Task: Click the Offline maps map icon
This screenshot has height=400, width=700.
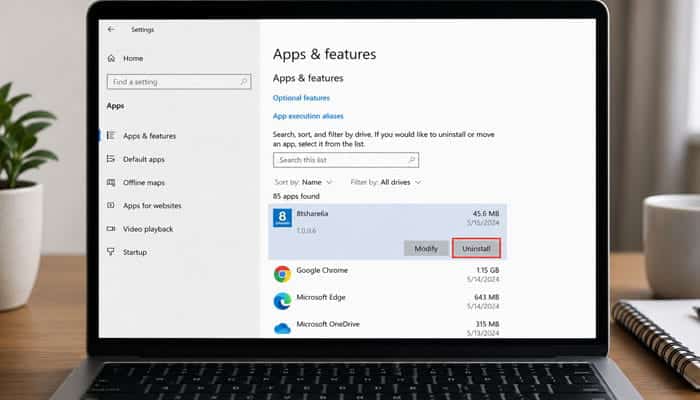Action: [x=111, y=182]
